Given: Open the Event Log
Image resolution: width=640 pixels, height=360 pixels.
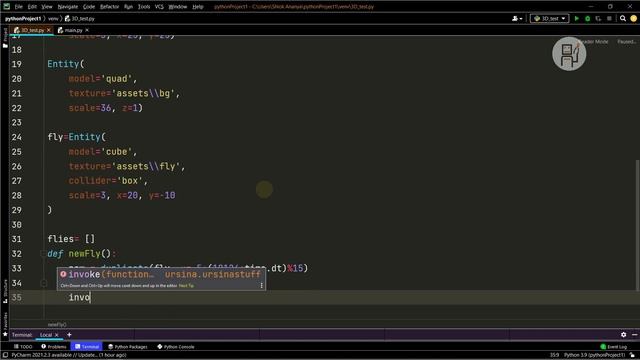Looking at the screenshot, I should click(x=613, y=347).
